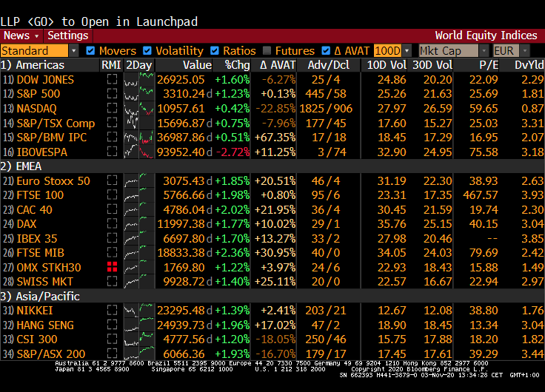Screen dimensions: 545x392
Task: Open the RMI icon for CAC 40
Action: click(112, 209)
